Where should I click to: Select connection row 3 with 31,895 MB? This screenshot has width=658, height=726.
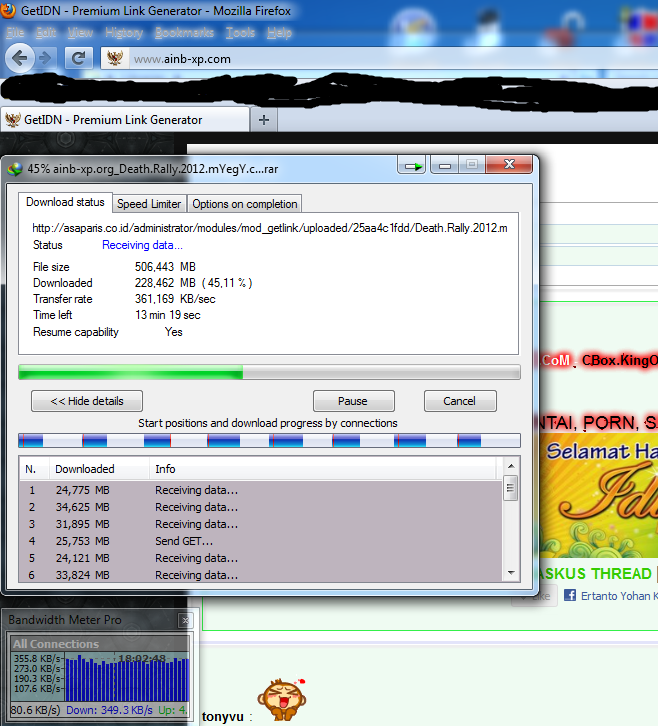[x=261, y=524]
